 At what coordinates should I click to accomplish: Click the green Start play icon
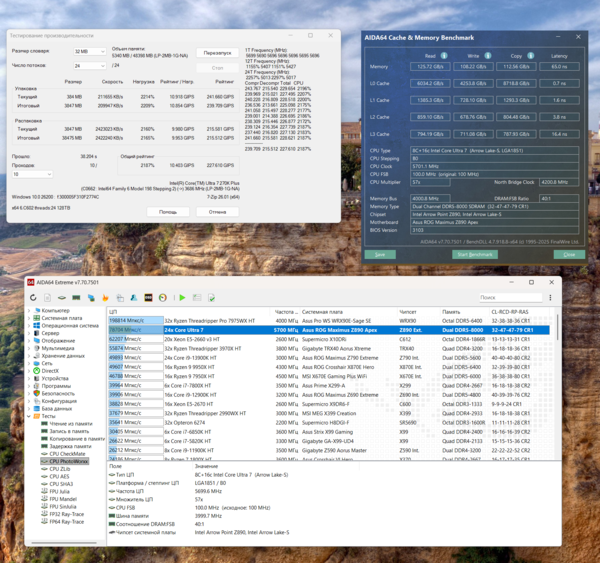[183, 297]
